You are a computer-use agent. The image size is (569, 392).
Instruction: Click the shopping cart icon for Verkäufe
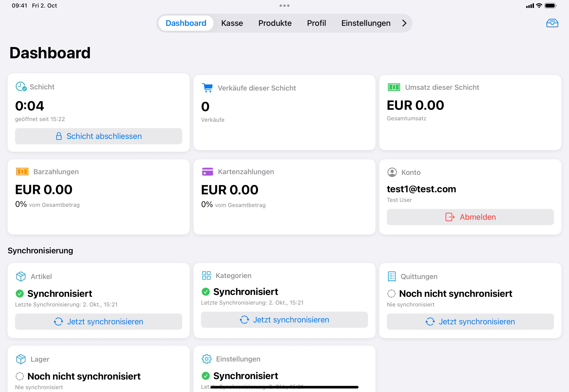pos(208,88)
